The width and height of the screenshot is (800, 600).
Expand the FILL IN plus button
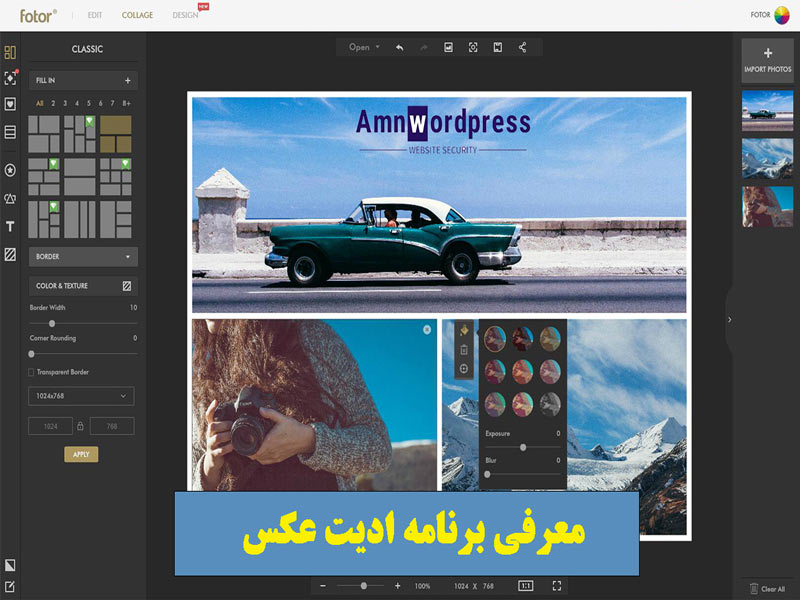[x=128, y=81]
